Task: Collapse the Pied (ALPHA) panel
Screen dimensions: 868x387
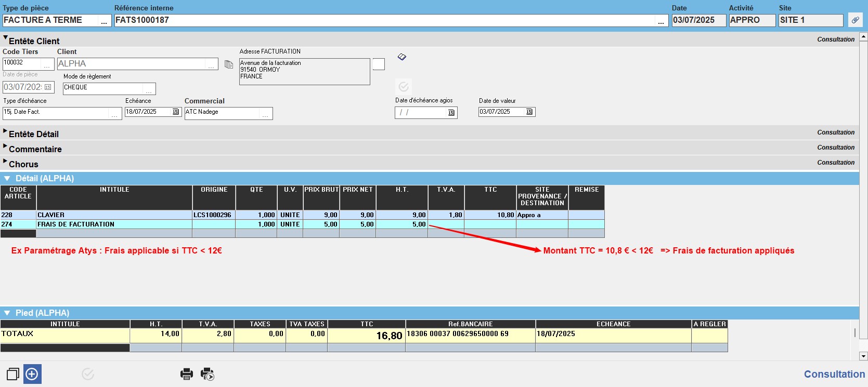Action: (x=7, y=313)
